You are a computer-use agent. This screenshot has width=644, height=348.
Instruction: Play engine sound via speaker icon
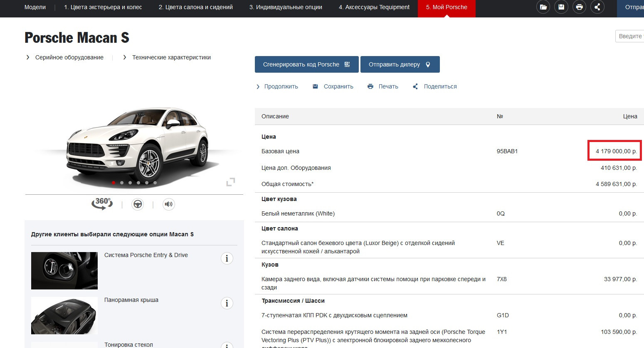tap(168, 204)
